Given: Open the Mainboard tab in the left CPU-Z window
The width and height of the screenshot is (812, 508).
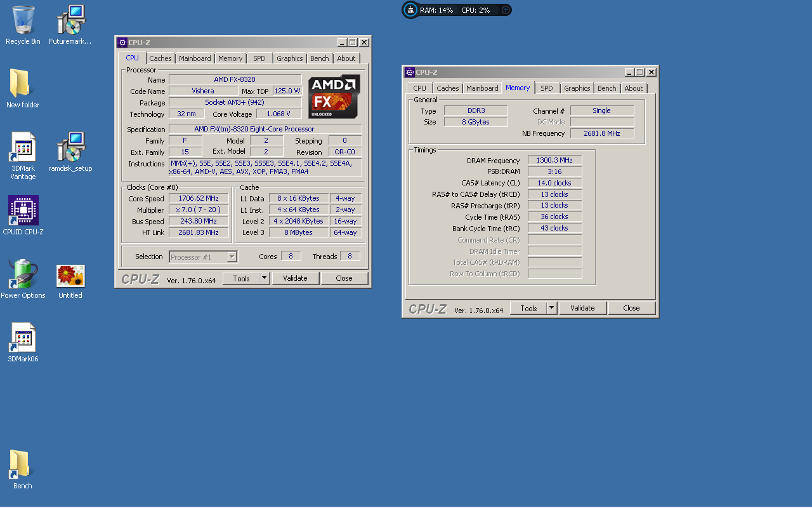Looking at the screenshot, I should [195, 58].
